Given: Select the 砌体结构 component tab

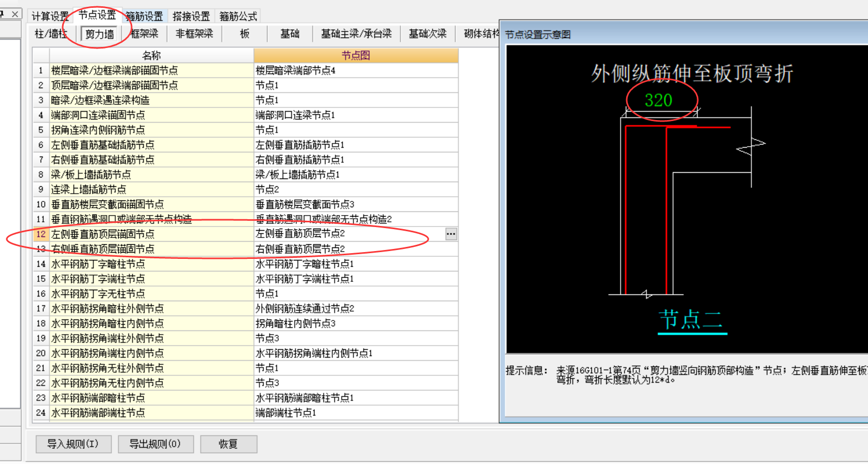Looking at the screenshot, I should [x=482, y=34].
